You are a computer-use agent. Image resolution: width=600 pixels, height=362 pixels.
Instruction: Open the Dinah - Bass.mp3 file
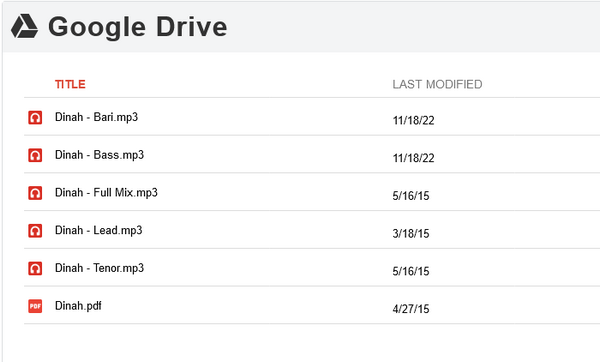point(99,155)
